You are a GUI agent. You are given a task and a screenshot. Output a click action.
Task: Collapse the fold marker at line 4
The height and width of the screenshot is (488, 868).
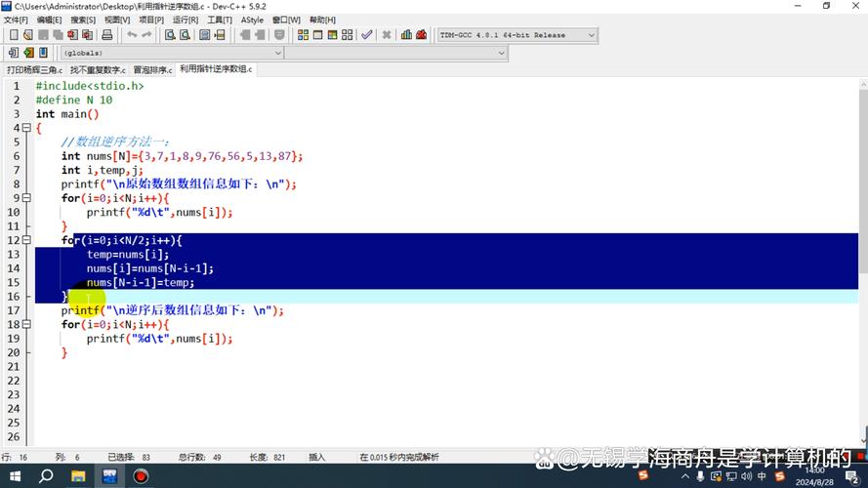point(28,128)
